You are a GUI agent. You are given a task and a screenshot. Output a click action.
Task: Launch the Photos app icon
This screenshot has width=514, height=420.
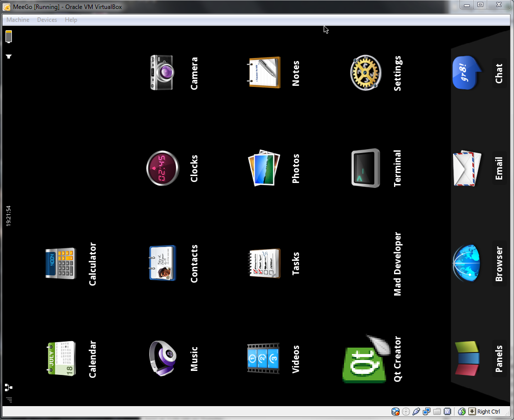(x=264, y=168)
